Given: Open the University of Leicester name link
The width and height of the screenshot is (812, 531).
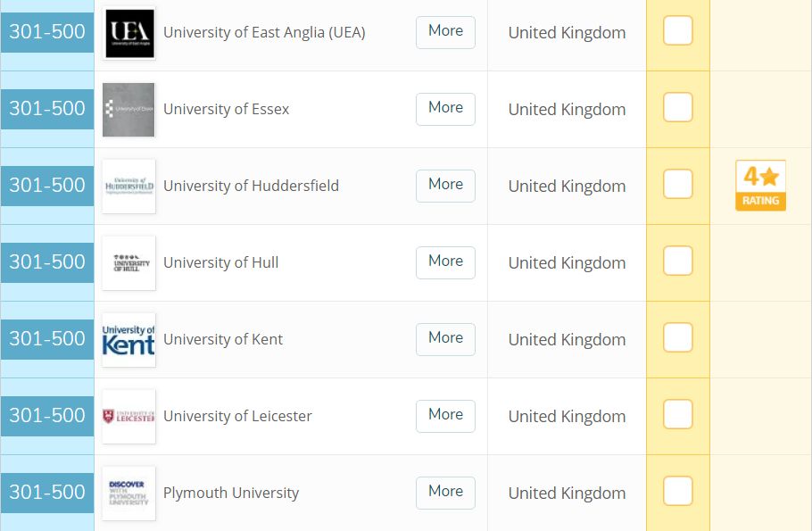Looking at the screenshot, I should click(x=237, y=416).
